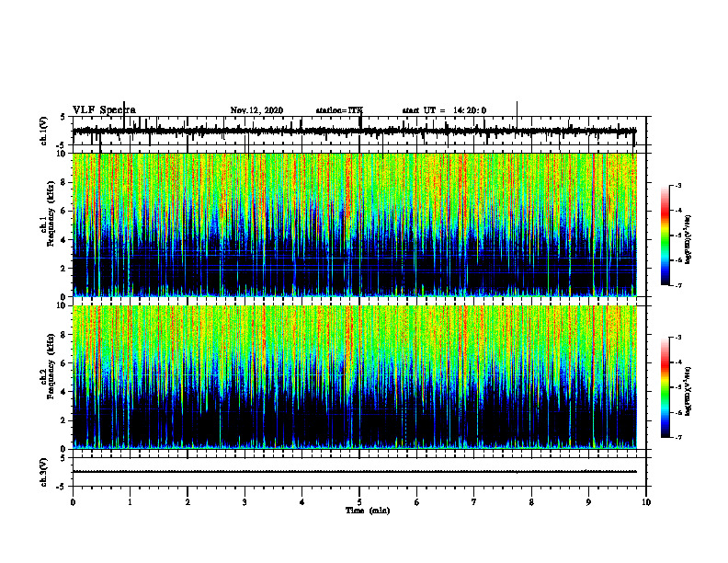
Task: Click the "-7" label on ch.1 color bar
Action: 678,285
